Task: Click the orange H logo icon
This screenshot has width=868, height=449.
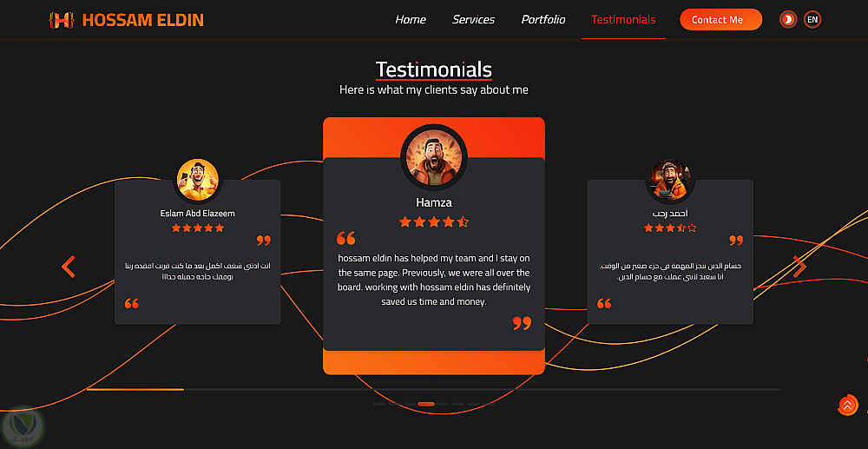Action: tap(62, 21)
